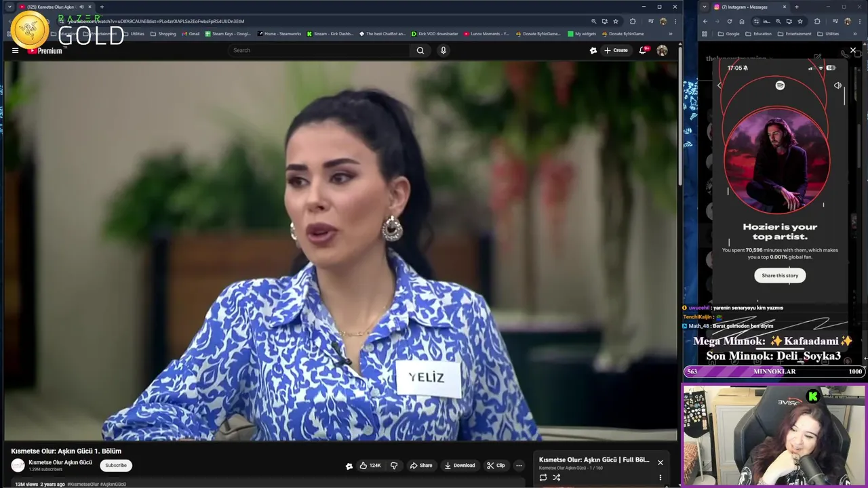This screenshot has height=488, width=868.
Task: Click the sparkle icon beside the like button
Action: [349, 466]
